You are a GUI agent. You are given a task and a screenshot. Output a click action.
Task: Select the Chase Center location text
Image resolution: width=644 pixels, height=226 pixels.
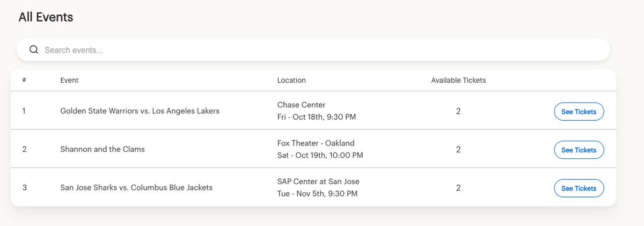point(301,105)
